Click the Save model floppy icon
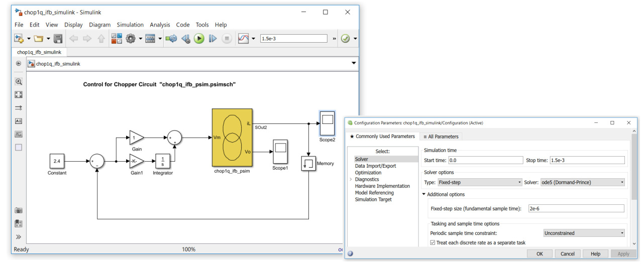This screenshot has width=644, height=265. click(x=58, y=39)
